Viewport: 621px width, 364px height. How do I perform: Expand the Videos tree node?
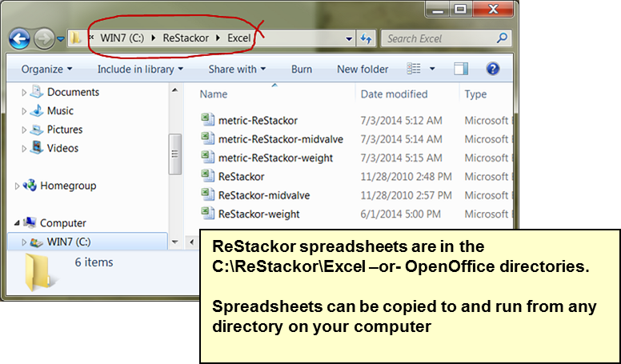tap(24, 149)
